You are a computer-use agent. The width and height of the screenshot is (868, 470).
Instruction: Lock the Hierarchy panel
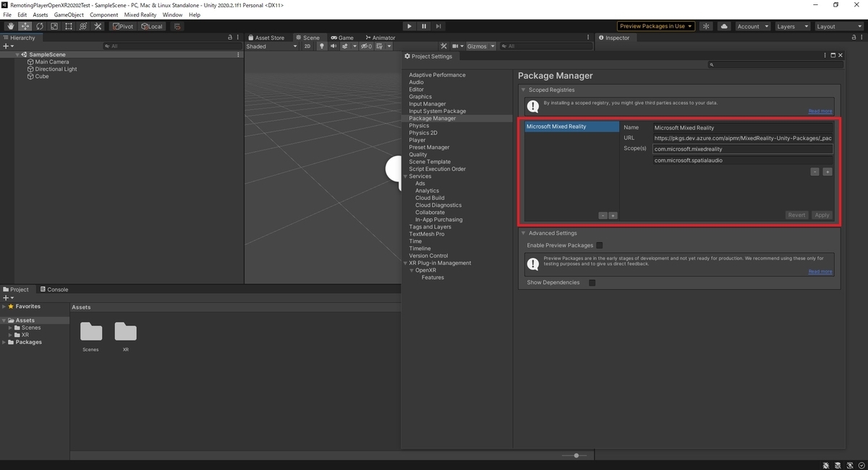tap(230, 38)
